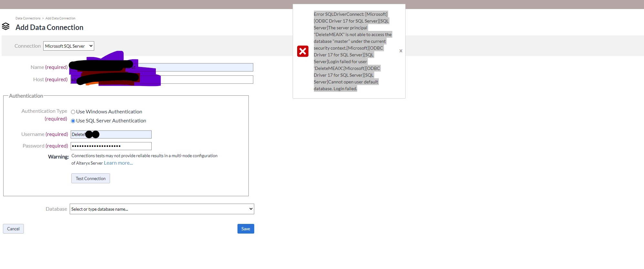Click the multi-node configuration warning text

coord(145,159)
